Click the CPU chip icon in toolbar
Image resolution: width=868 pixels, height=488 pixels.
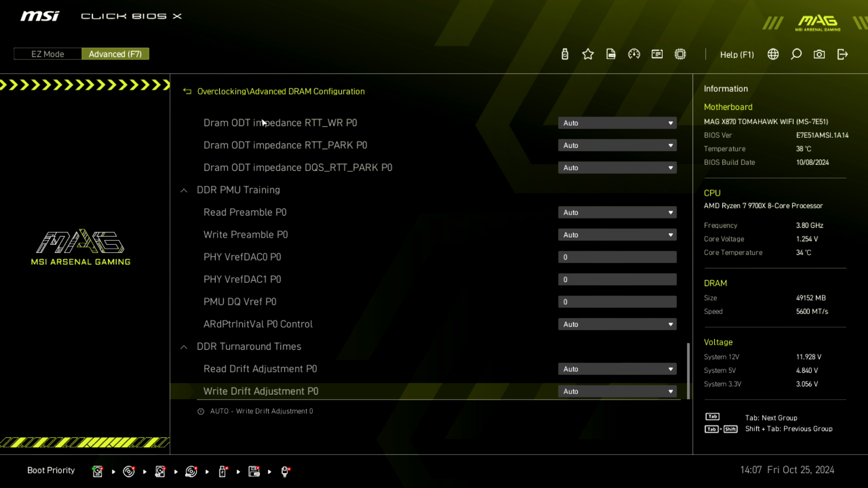coord(680,54)
